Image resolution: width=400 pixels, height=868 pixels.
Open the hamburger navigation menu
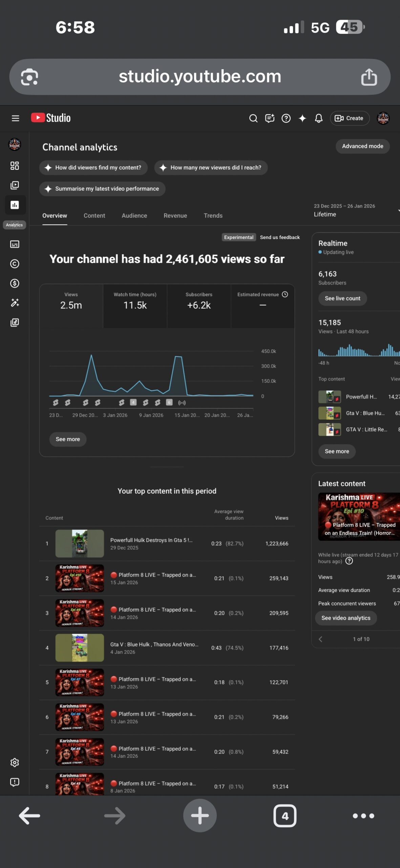coord(15,118)
